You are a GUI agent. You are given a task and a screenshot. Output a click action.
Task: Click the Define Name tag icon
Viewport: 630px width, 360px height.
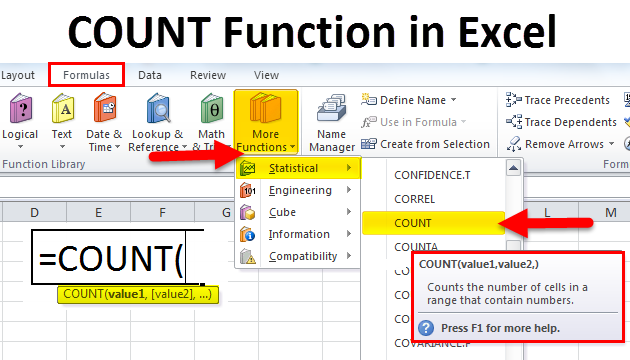[368, 99]
